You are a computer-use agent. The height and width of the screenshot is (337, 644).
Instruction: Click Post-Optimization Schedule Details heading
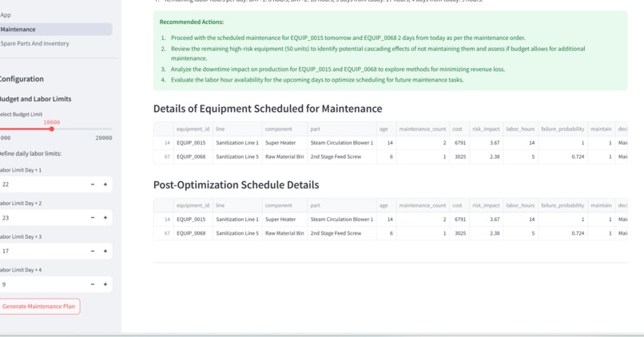coord(237,184)
